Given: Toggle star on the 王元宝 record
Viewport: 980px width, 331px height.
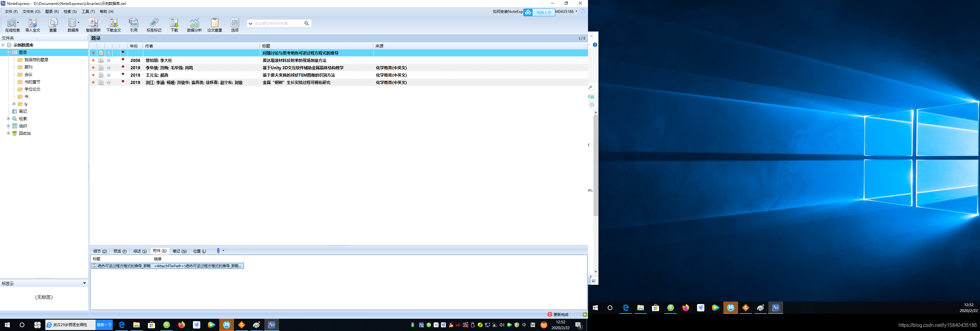Looking at the screenshot, I should point(109,75).
